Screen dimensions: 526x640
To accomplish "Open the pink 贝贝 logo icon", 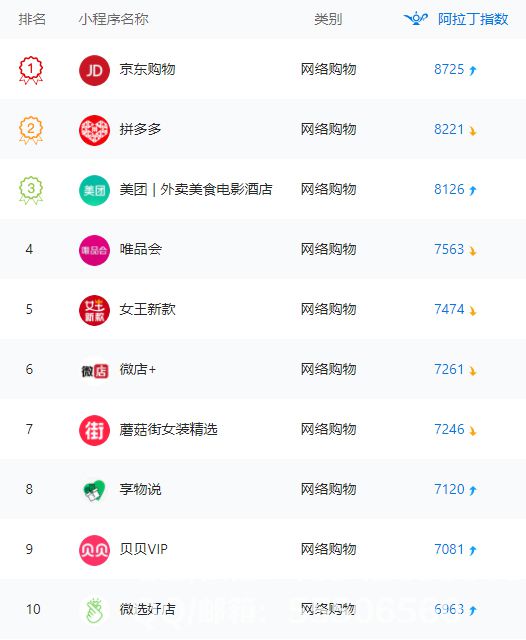I will pyautogui.click(x=94, y=550).
